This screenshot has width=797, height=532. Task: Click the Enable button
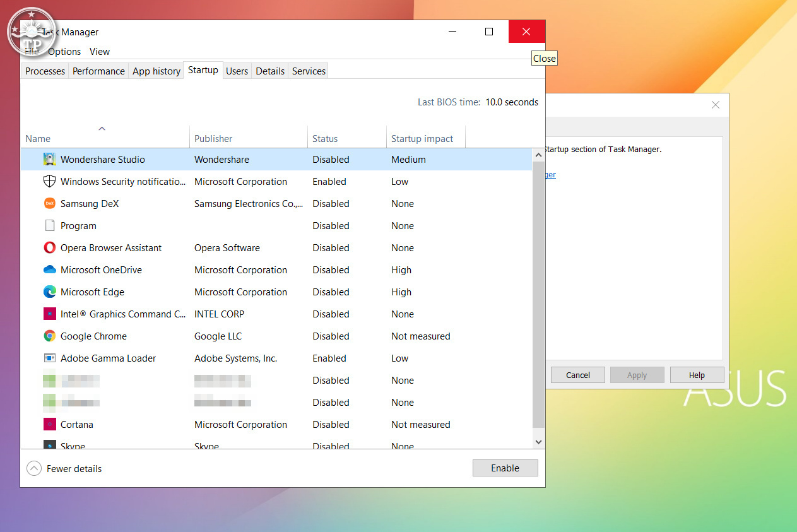[505, 468]
